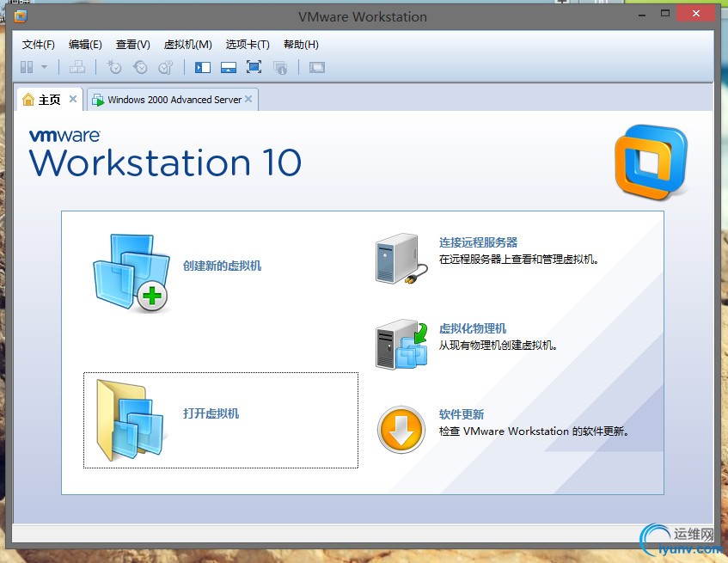Switch to the 主页 tab
728x563 pixels.
(x=50, y=100)
